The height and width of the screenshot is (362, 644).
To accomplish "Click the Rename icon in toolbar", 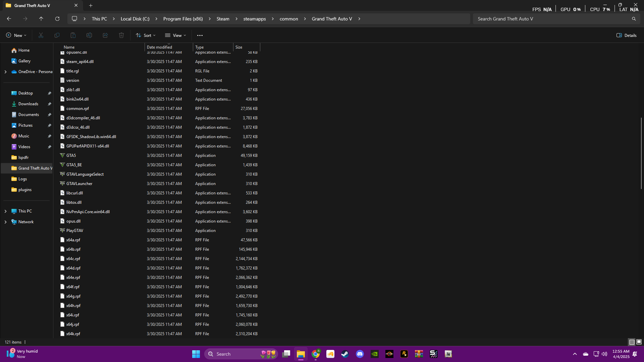I will tap(89, 35).
